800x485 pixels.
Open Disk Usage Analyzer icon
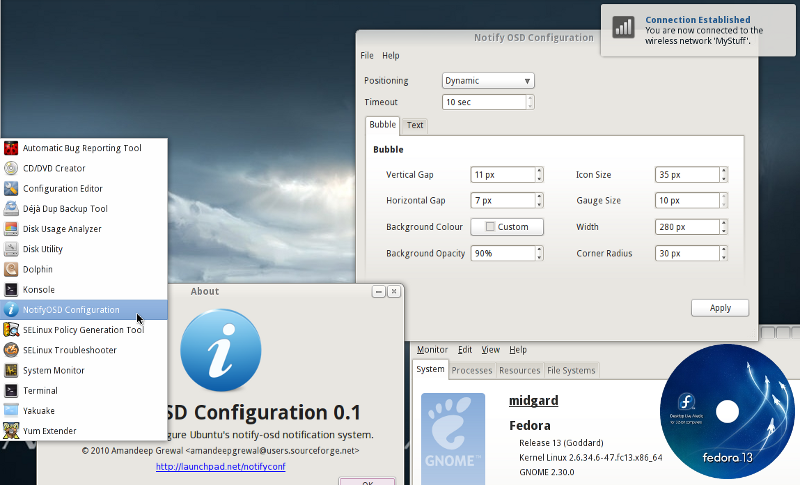11,229
